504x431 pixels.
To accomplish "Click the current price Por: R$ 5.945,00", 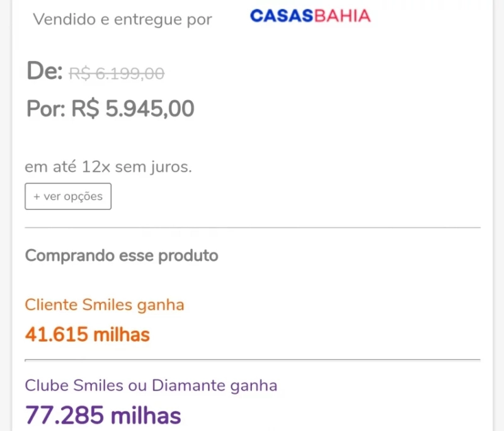I will [110, 108].
